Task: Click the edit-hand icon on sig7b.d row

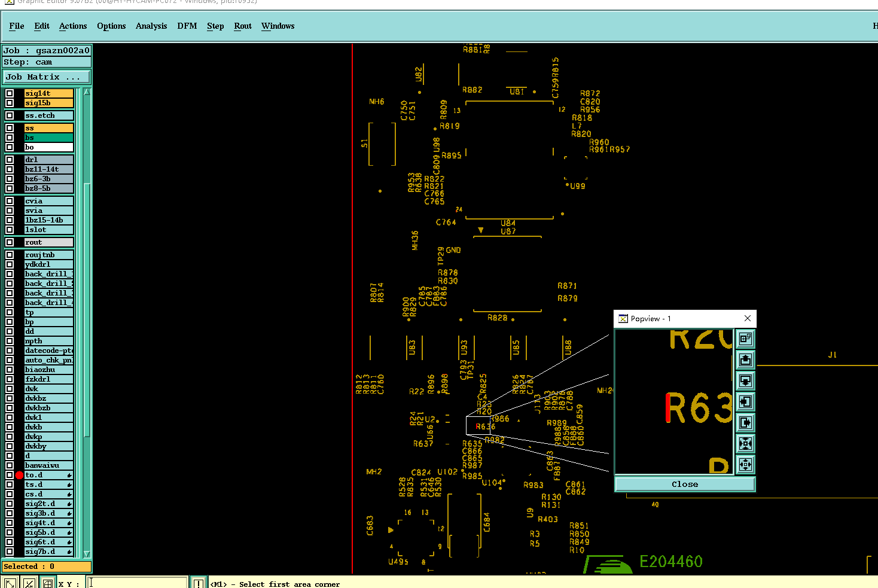Action: (x=69, y=552)
